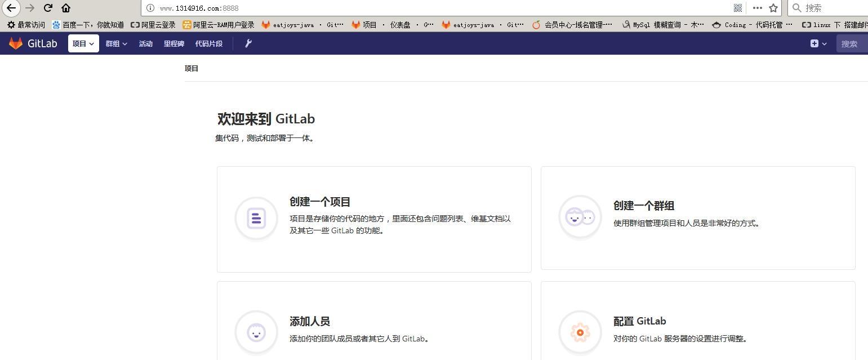Viewport: 868px width, 360px height.
Task: Open the 阿里云-RAM用户登录 bookmark
Action: (x=219, y=25)
